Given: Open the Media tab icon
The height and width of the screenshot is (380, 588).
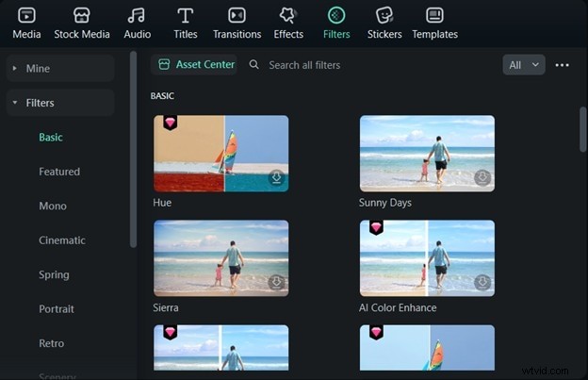Looking at the screenshot, I should pos(26,16).
